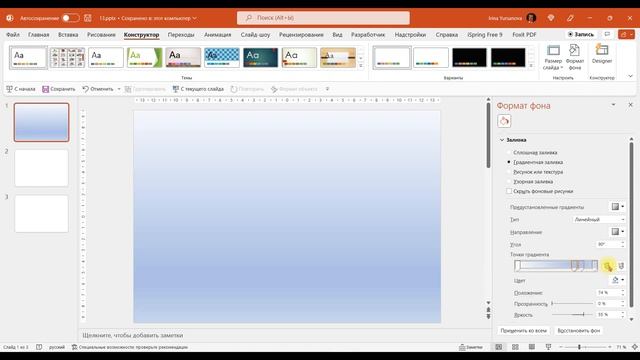Start slideshow С текущего слайда
Screen dimensions: 640x360
[x=198, y=89]
